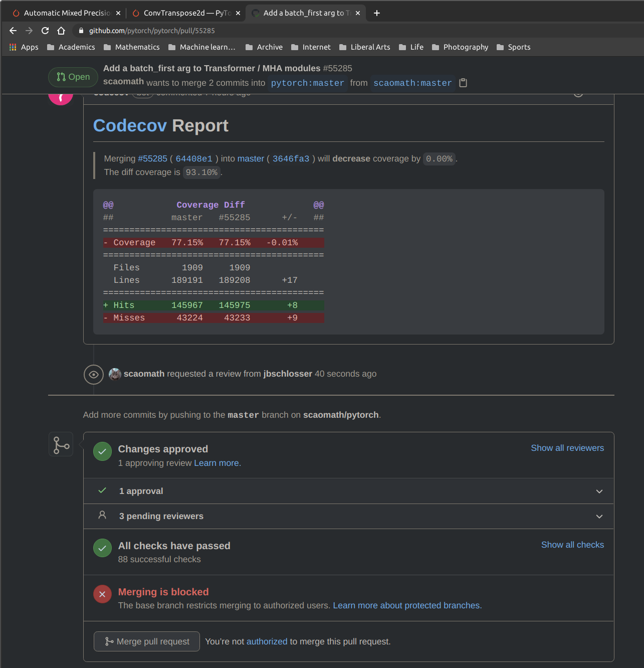Open the pytorch:master base branch link
This screenshot has height=668, width=644.
pyautogui.click(x=307, y=83)
